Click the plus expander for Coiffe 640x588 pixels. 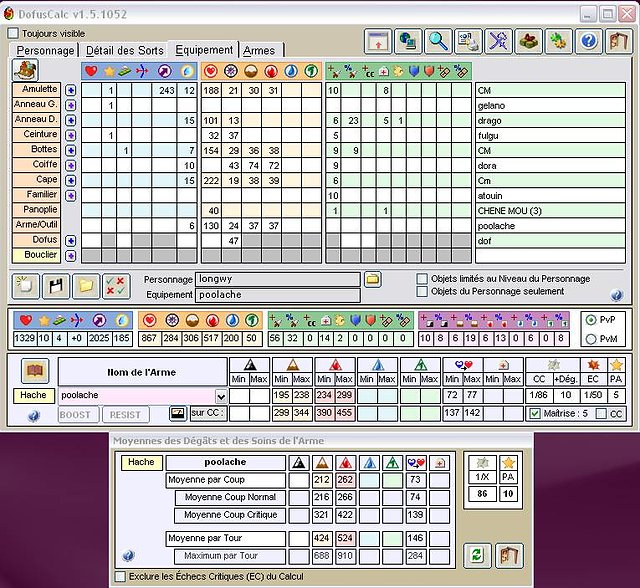click(71, 165)
